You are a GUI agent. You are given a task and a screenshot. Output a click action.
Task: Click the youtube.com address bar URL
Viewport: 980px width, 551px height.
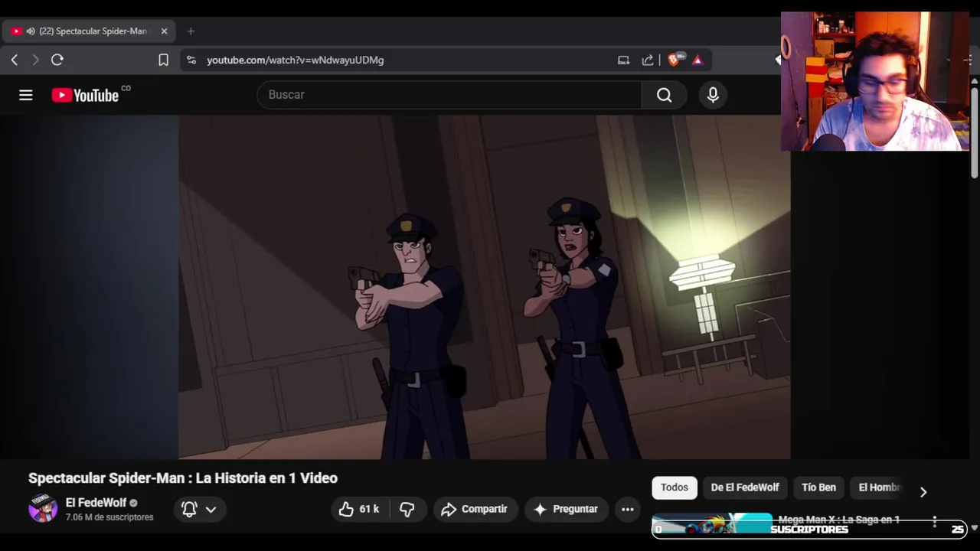pos(296,60)
